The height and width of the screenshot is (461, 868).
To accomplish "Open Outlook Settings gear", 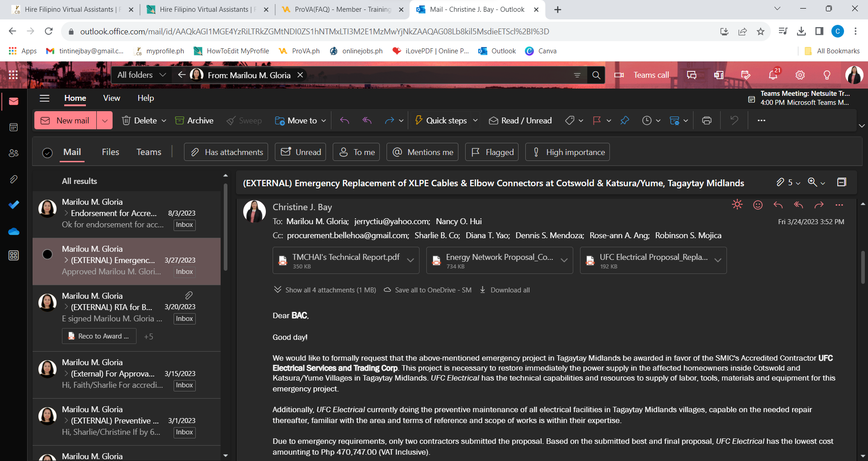I will (x=800, y=75).
